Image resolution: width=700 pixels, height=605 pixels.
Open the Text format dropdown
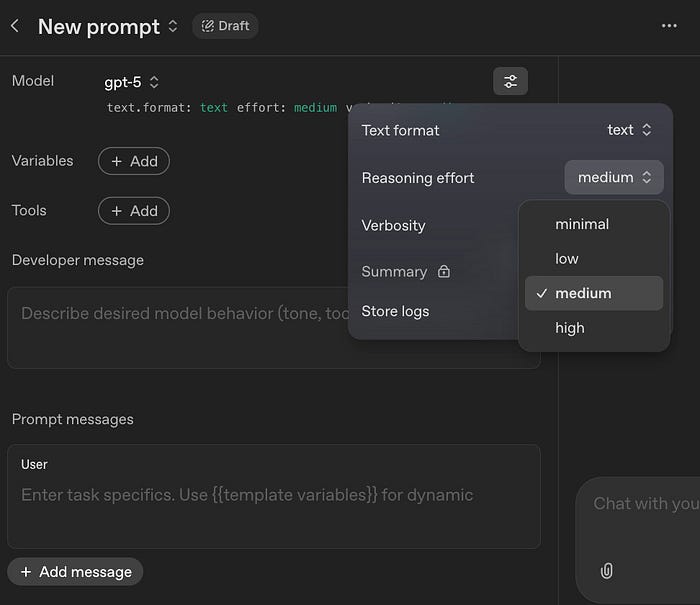click(x=629, y=130)
